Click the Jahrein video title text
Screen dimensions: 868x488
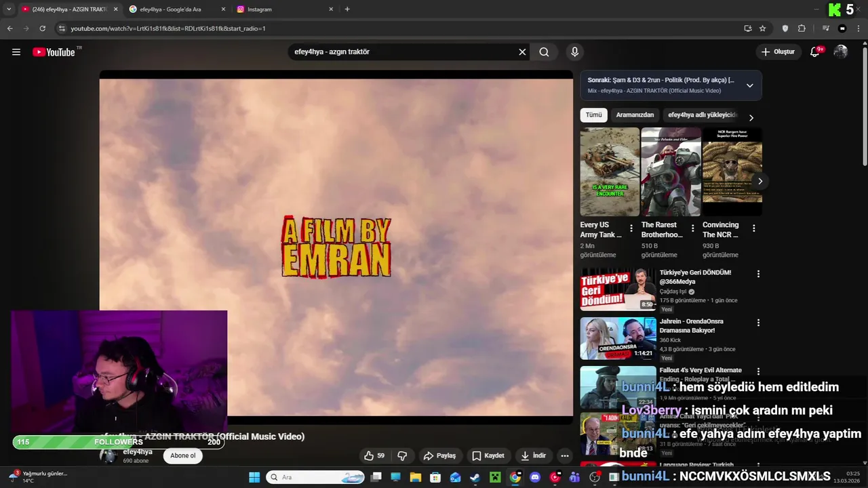point(692,326)
